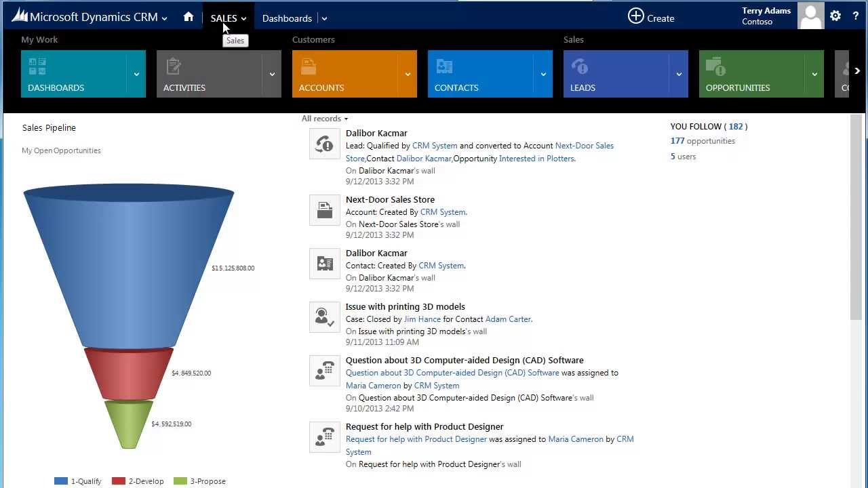The width and height of the screenshot is (868, 488).
Task: Click $4,849,520.00 funnel value label
Action: coord(191,373)
